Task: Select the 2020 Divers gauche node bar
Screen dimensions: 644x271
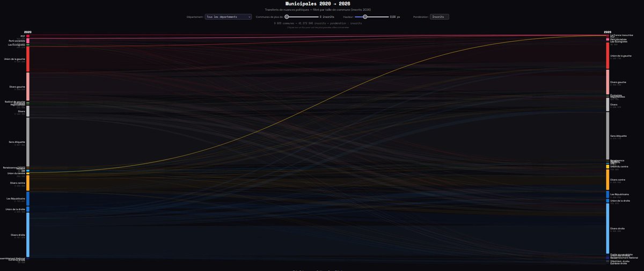Action: [x=28, y=86]
